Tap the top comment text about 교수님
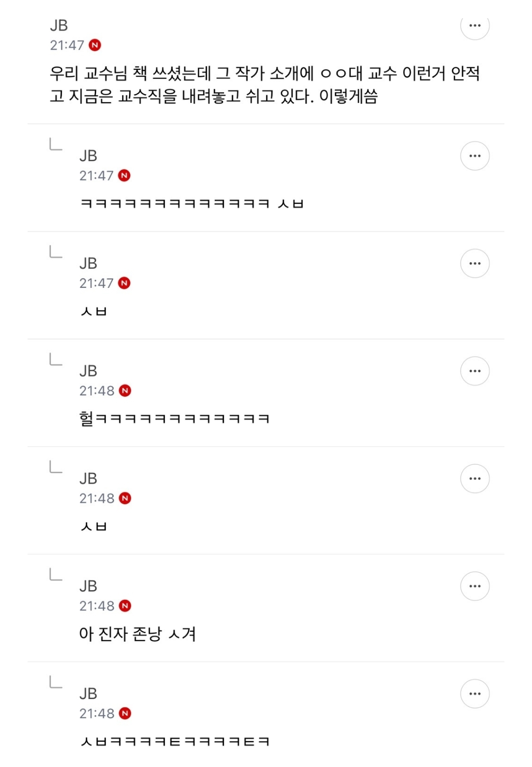The width and height of the screenshot is (532, 767). click(x=265, y=84)
